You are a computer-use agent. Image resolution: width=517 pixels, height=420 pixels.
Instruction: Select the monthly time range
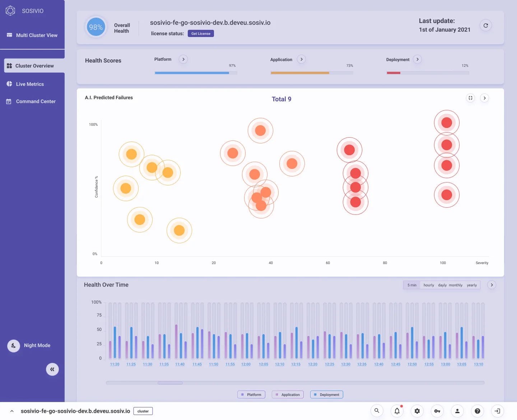(x=456, y=285)
